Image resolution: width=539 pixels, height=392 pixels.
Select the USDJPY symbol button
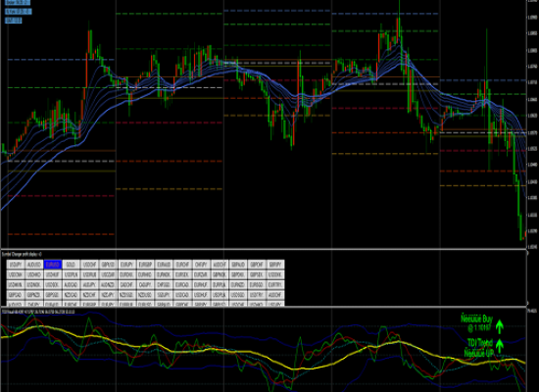point(16,265)
